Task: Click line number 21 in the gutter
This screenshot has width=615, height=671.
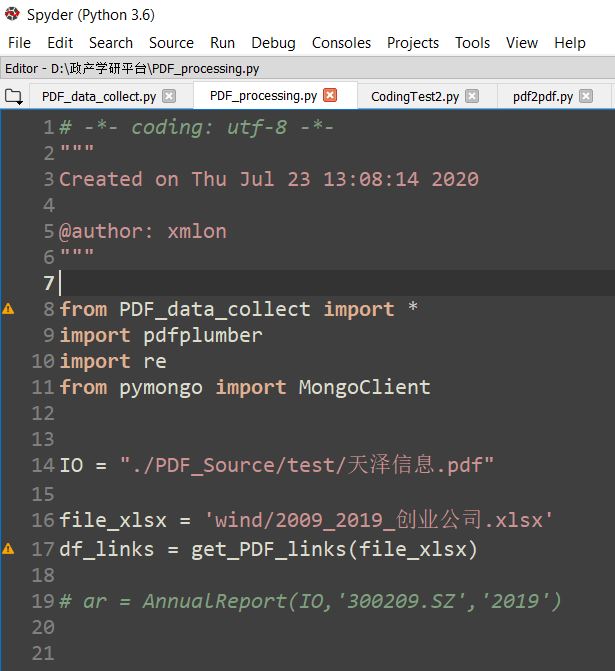Action: [43, 653]
